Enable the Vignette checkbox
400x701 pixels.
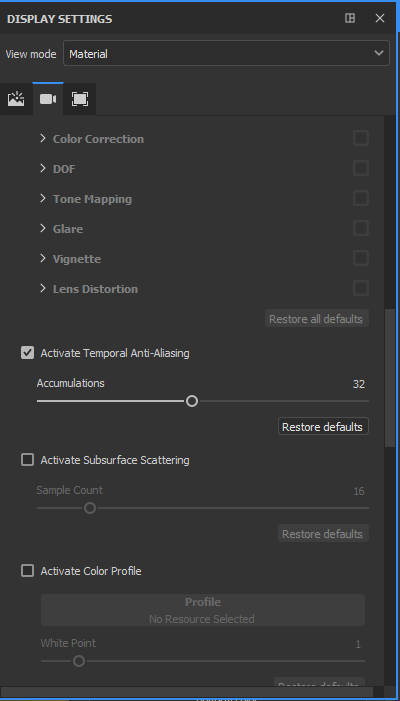[361, 258]
